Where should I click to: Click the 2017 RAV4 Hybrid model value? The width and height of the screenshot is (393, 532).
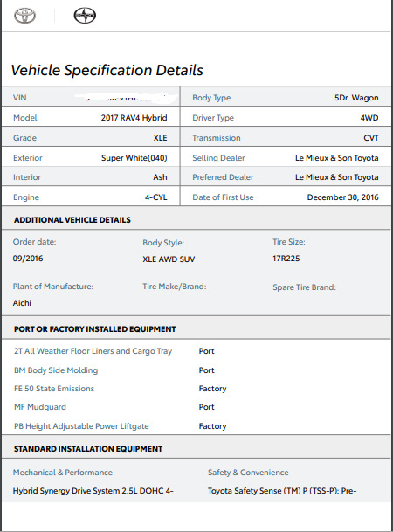[134, 118]
